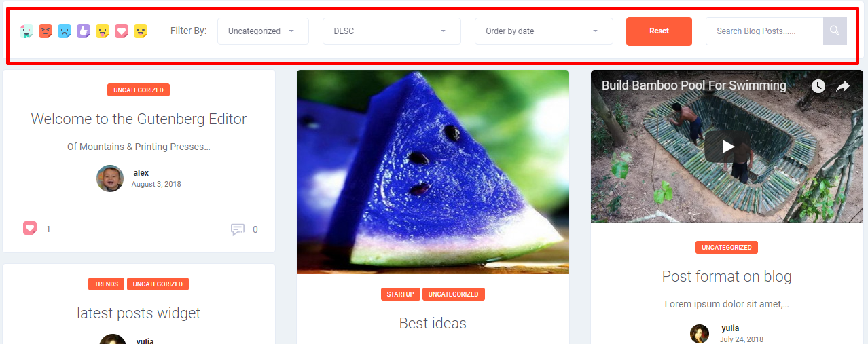The image size is (868, 344).
Task: Select the Trends category tag
Action: pyautogui.click(x=106, y=284)
